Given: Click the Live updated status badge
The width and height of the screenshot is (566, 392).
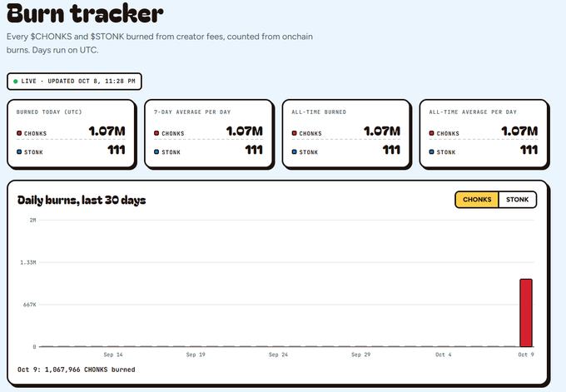Looking at the screenshot, I should [74, 82].
